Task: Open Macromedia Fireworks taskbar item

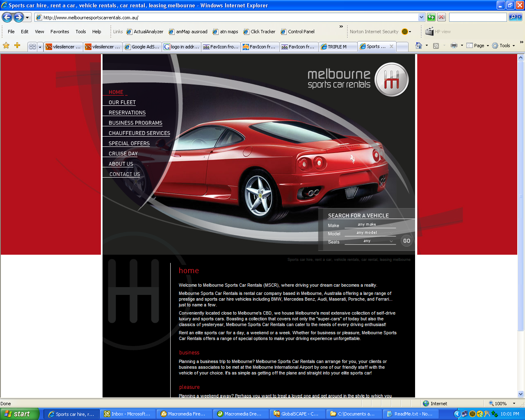Action: click(x=184, y=414)
